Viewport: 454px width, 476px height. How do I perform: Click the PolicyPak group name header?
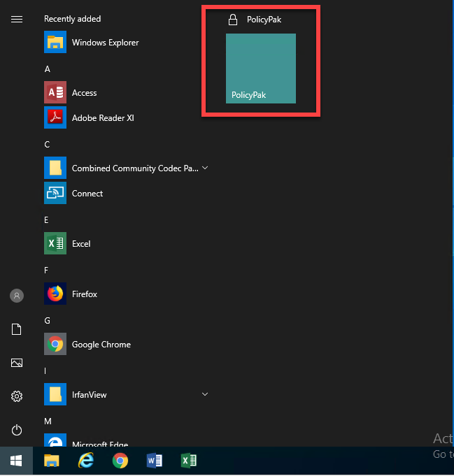(264, 20)
